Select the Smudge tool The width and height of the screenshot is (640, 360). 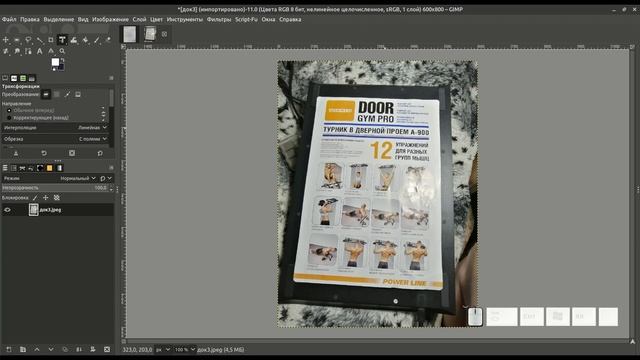tap(17, 51)
